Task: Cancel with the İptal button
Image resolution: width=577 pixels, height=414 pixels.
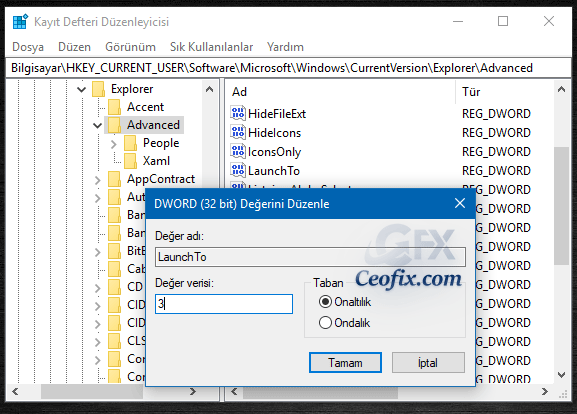Action: click(x=428, y=363)
